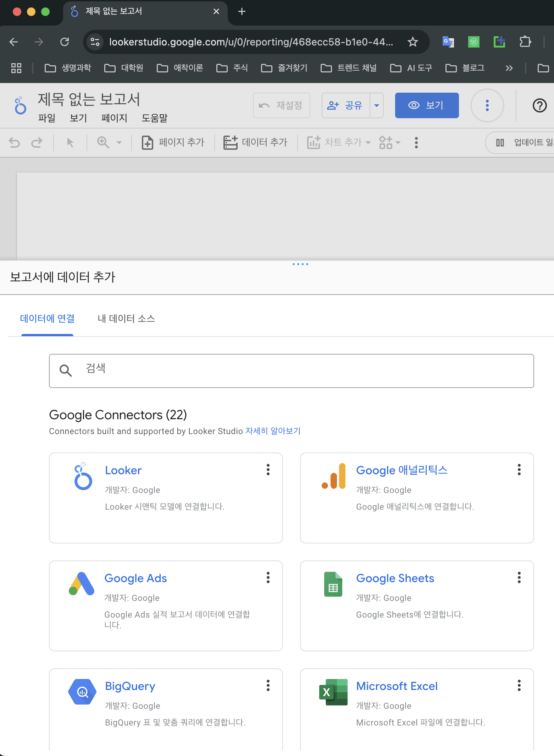Screen dimensions: 554x756
Task: Click the Looker Studio home logo
Action: (x=20, y=105)
